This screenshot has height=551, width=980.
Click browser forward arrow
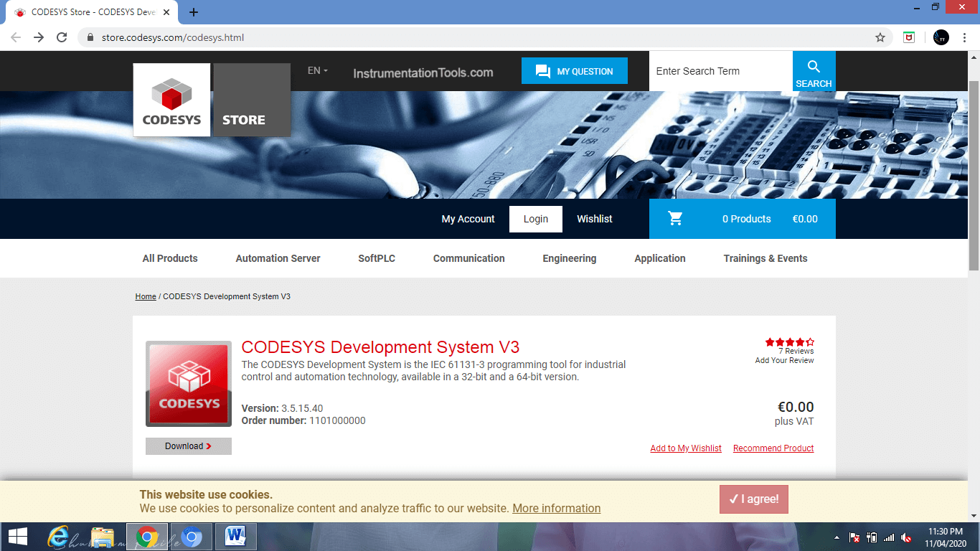pos(39,37)
